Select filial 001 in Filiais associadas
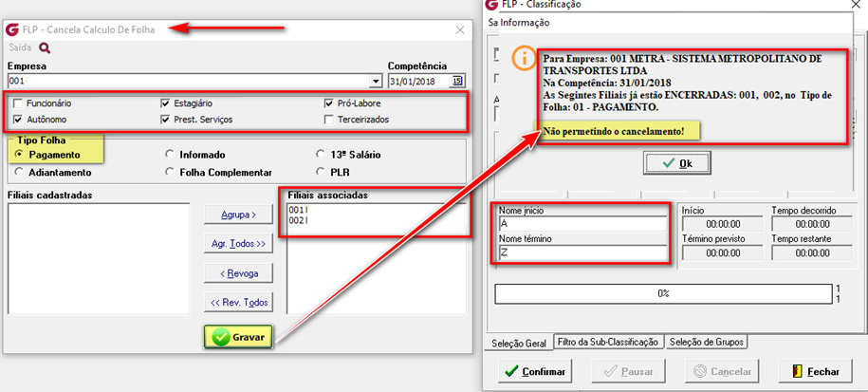The height and width of the screenshot is (392, 868). pos(299,211)
